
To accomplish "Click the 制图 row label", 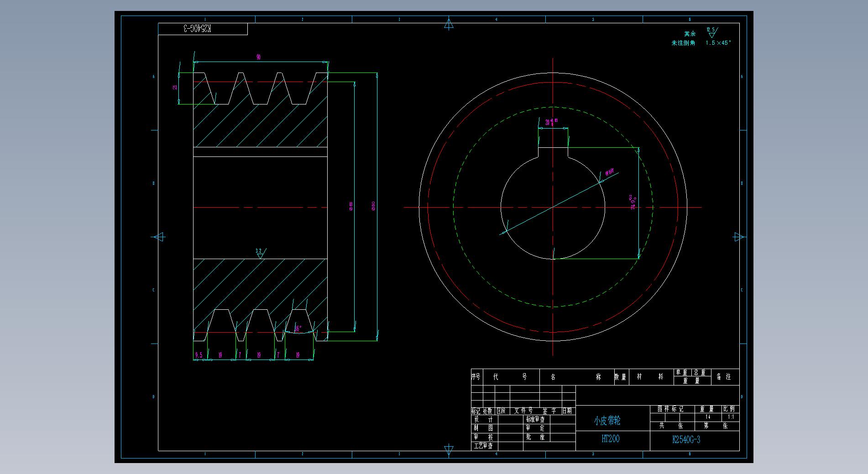I will click(x=484, y=428).
